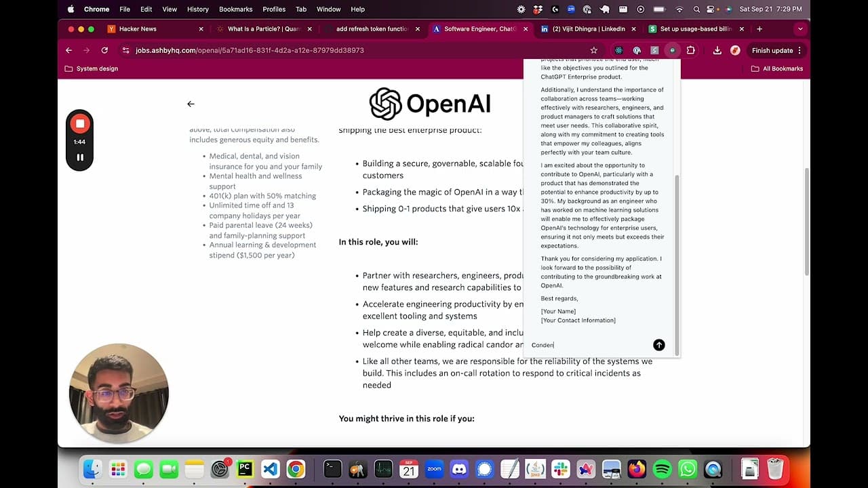Close the LinkedIn tab
The image size is (868, 488).
(x=633, y=29)
